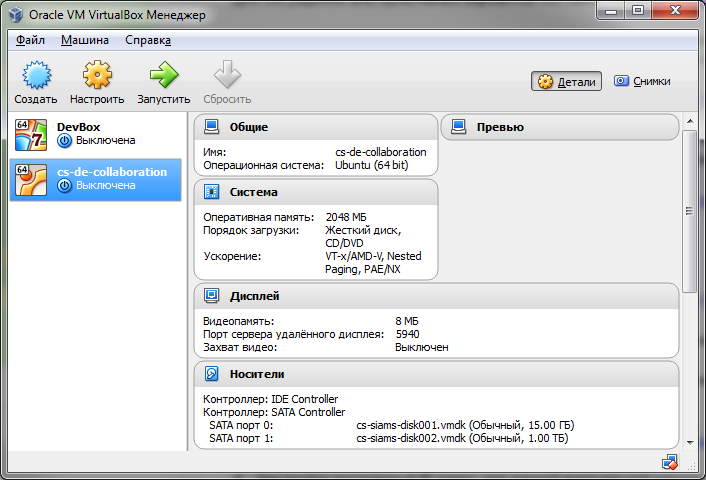This screenshot has height=480, width=706.
Task: Open the Справка menu
Action: coord(148,40)
